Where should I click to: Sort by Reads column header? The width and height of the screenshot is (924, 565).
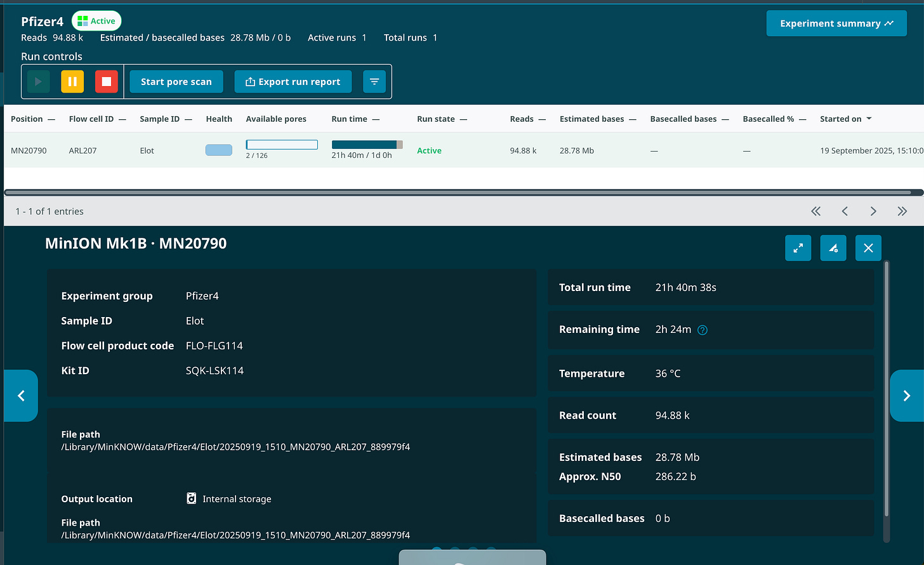(527, 119)
